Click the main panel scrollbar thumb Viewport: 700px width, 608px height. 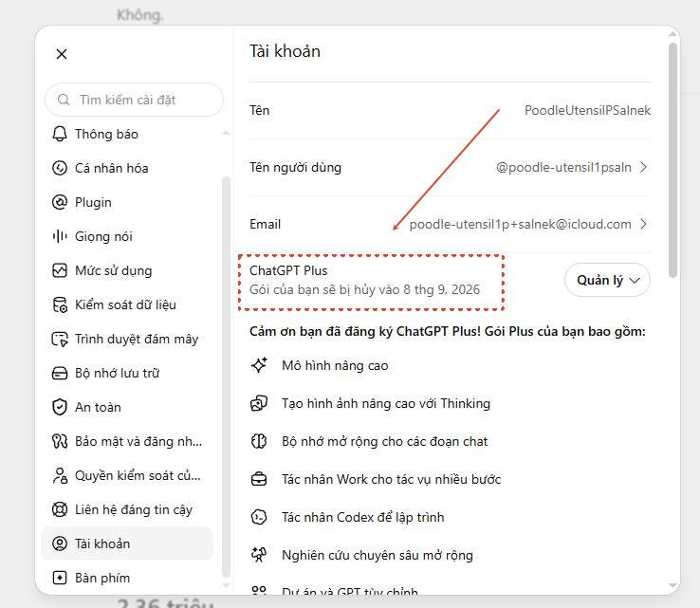673,160
